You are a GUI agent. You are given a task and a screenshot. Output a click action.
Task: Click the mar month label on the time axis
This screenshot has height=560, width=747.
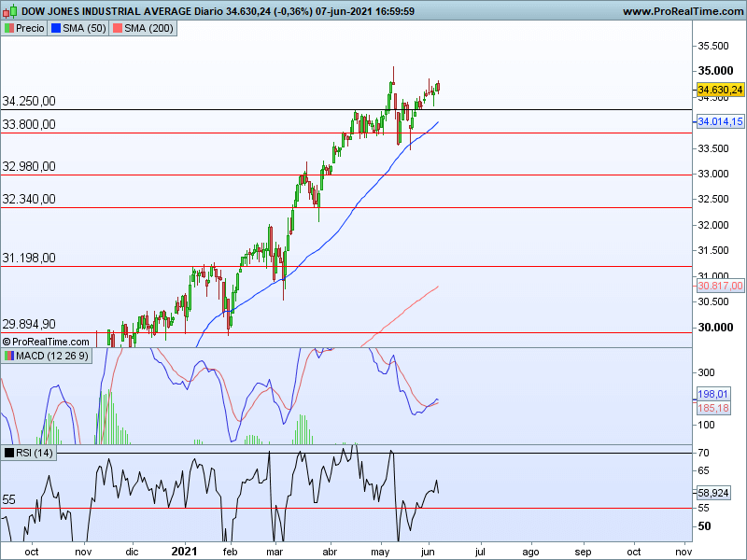(x=275, y=552)
